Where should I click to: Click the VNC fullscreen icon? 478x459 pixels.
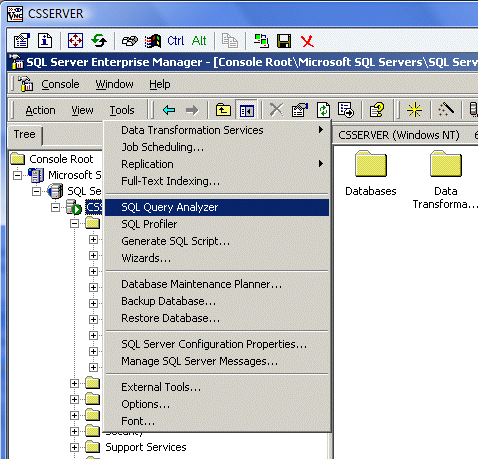75,41
